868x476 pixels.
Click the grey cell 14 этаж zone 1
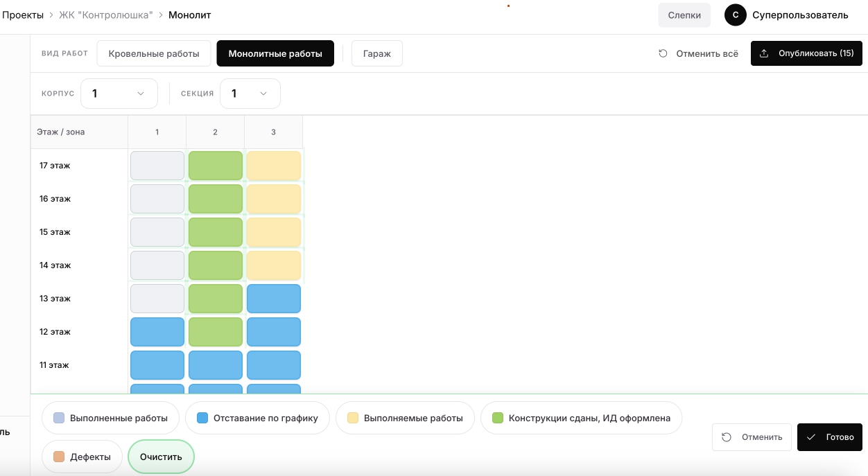[x=157, y=265]
